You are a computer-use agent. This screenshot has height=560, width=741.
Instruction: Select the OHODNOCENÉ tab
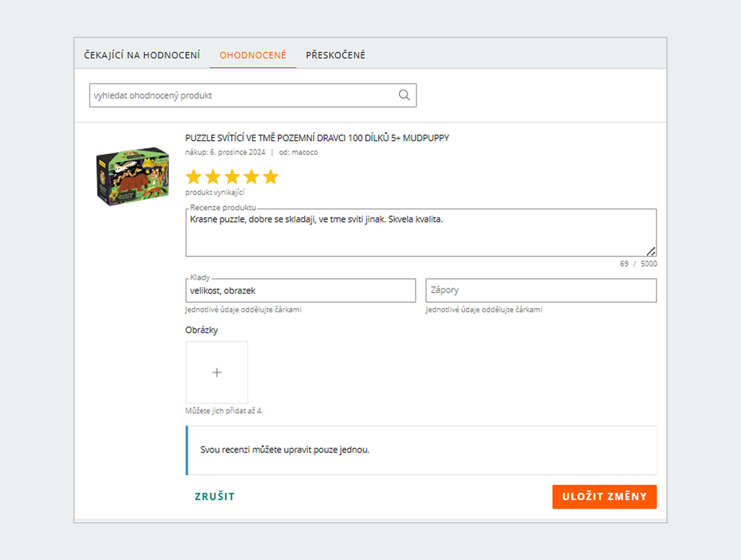coord(252,54)
